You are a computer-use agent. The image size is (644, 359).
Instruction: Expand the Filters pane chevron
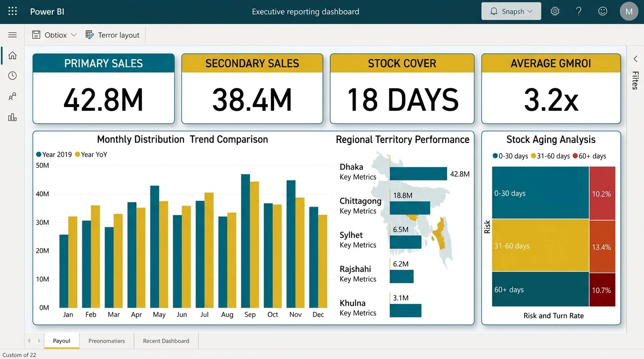636,59
